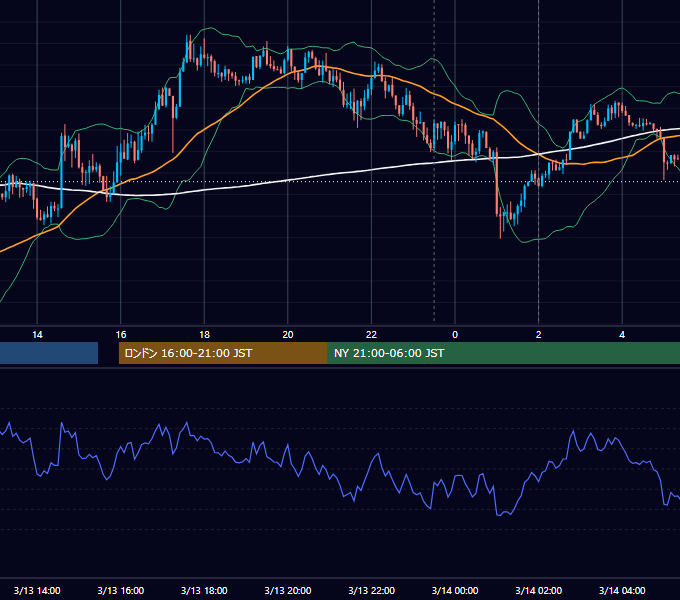Click the 3/14 04:00 label on indicator axis

pyautogui.click(x=622, y=590)
